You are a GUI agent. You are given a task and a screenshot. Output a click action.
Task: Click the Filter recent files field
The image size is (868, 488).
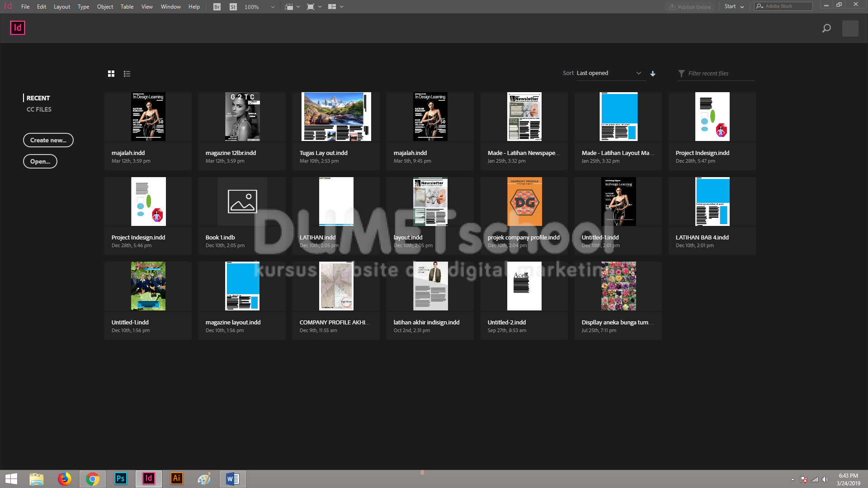click(721, 74)
